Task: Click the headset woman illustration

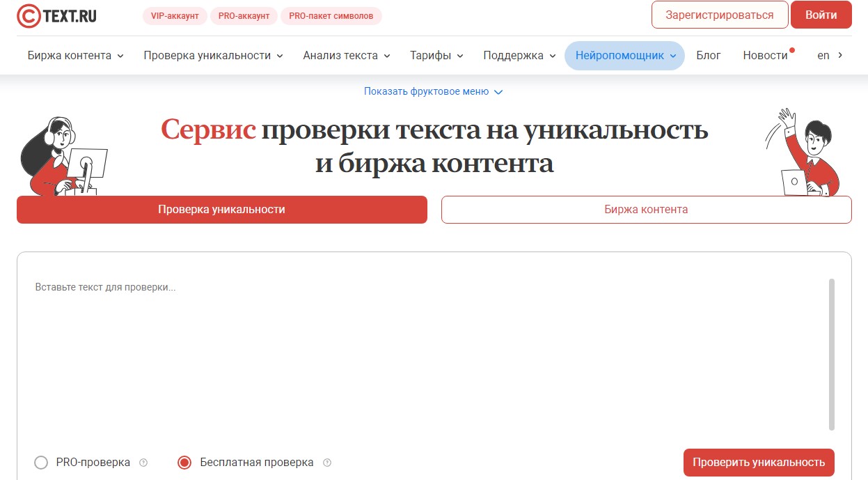Action: 63,157
